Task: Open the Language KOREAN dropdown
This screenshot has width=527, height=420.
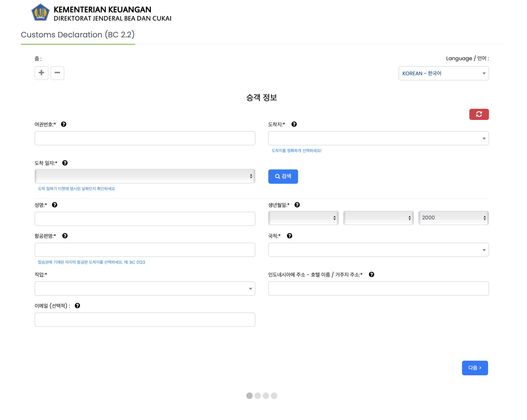Action: (443, 74)
